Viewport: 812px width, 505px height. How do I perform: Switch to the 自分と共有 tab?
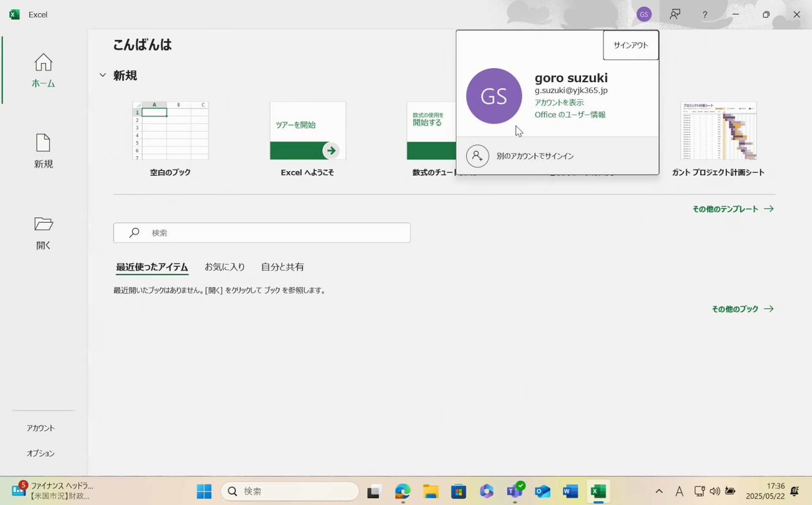283,267
